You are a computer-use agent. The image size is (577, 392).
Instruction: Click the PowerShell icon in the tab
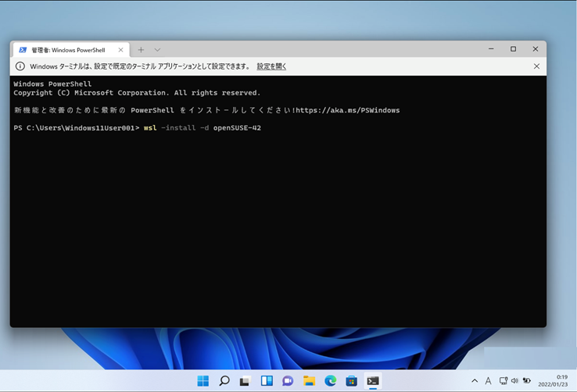23,50
